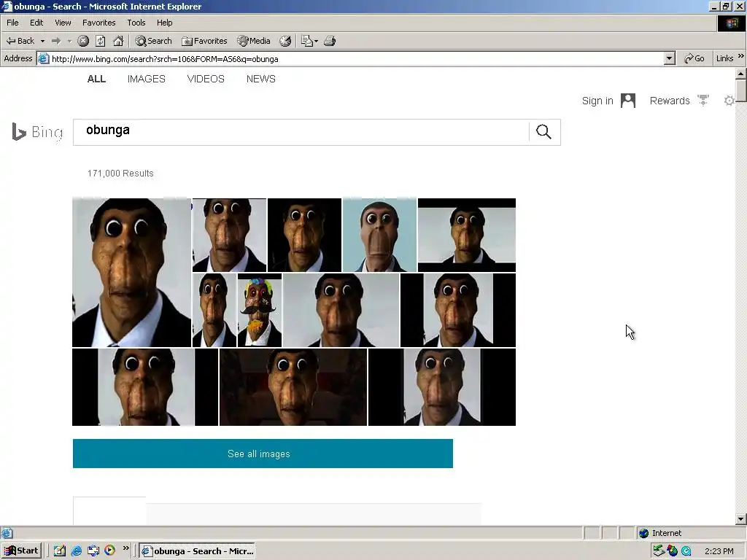The width and height of the screenshot is (747, 560).
Task: Click Go button beside address bar
Action: [x=694, y=58]
